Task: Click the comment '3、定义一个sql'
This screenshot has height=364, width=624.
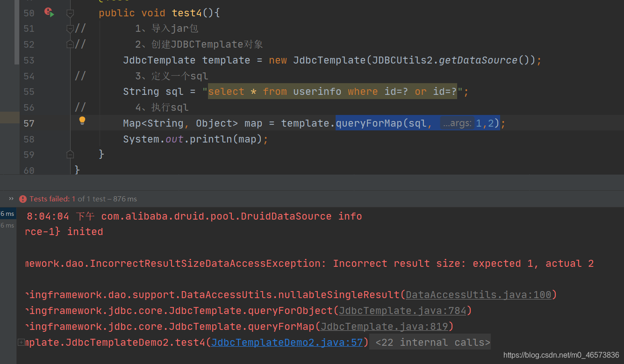Action: click(172, 76)
